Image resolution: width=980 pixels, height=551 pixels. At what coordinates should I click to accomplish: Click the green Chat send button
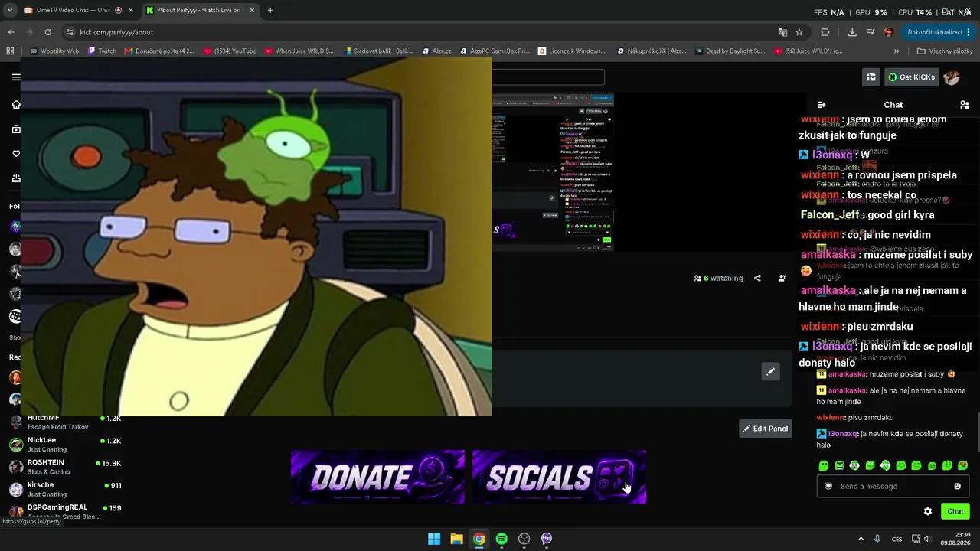[x=955, y=511]
